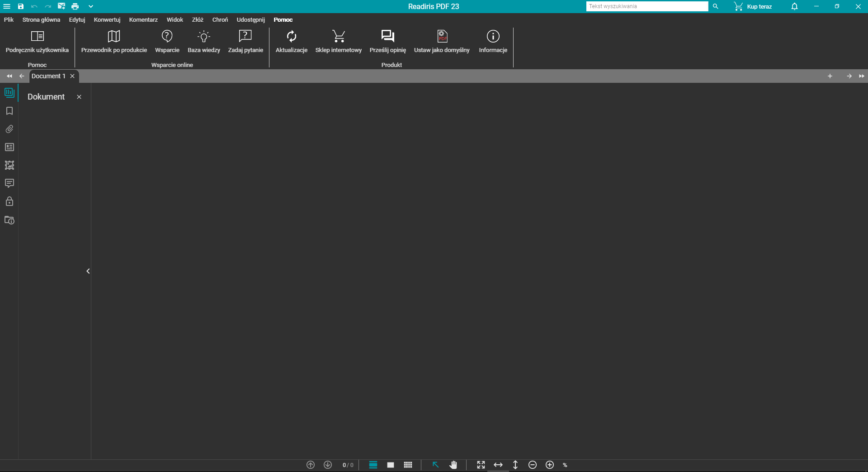Click the Redo arrow icon
868x472 pixels.
click(x=48, y=6)
